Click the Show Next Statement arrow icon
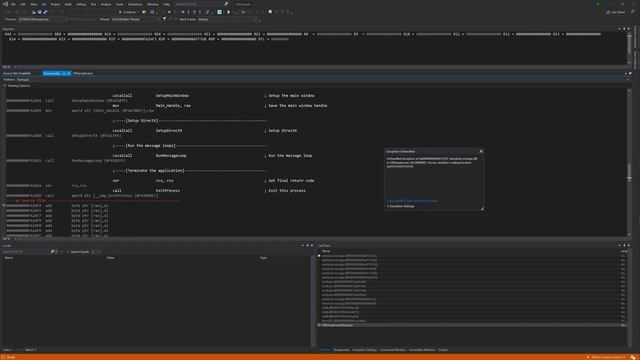This screenshot has width=640, height=360. (182, 12)
